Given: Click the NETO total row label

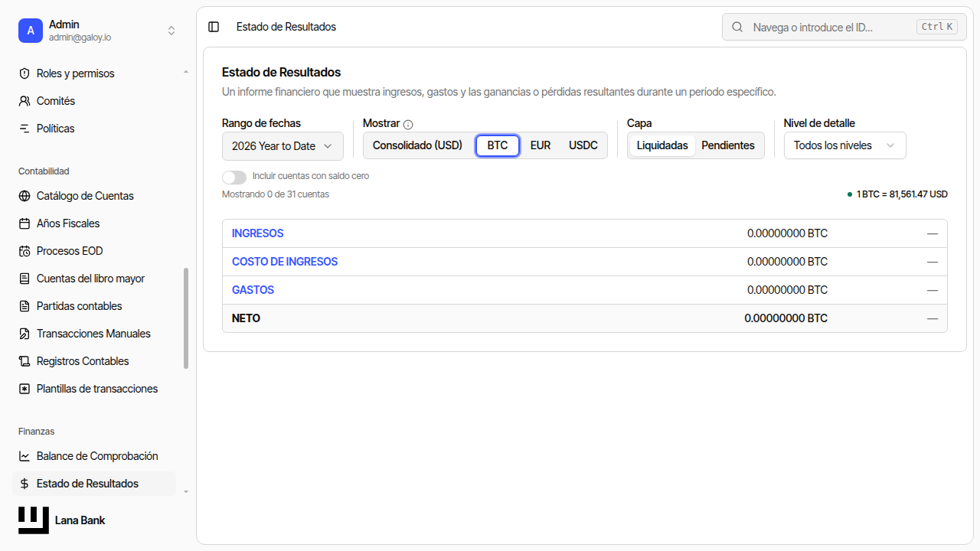Looking at the screenshot, I should (x=246, y=318).
